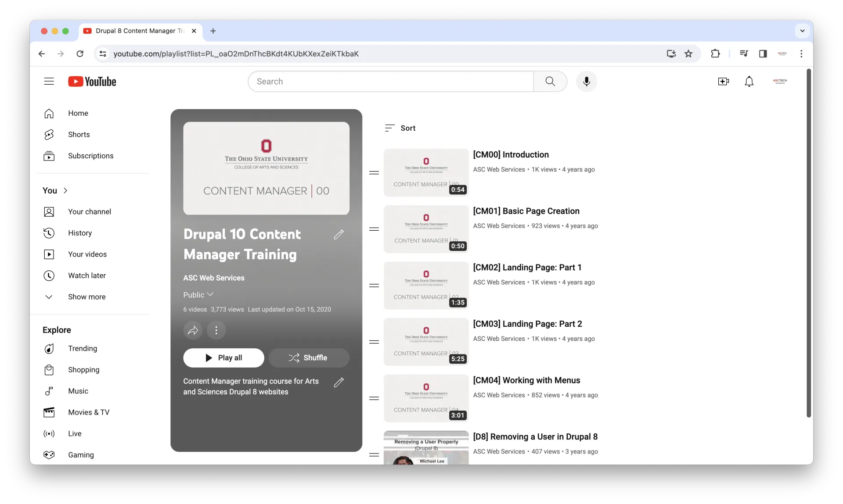Open the browser extensions puzzle icon
The width and height of the screenshot is (843, 504).
pyautogui.click(x=715, y=54)
